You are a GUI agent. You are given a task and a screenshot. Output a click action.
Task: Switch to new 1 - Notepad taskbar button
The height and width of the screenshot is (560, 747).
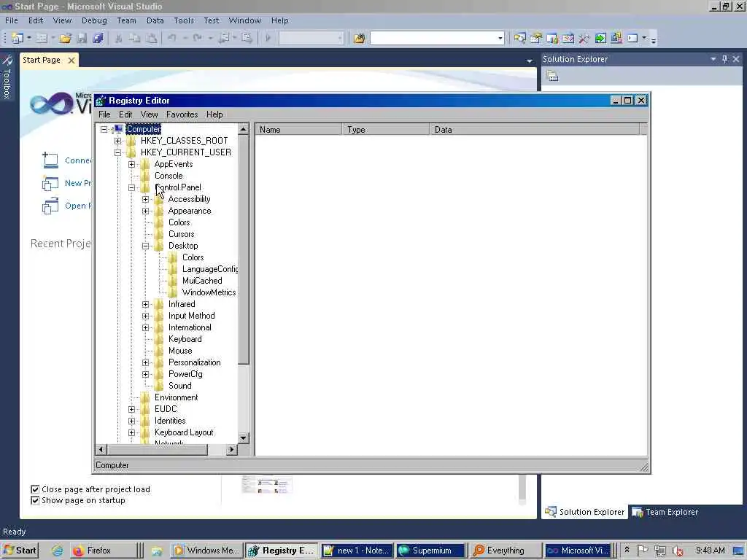click(356, 551)
